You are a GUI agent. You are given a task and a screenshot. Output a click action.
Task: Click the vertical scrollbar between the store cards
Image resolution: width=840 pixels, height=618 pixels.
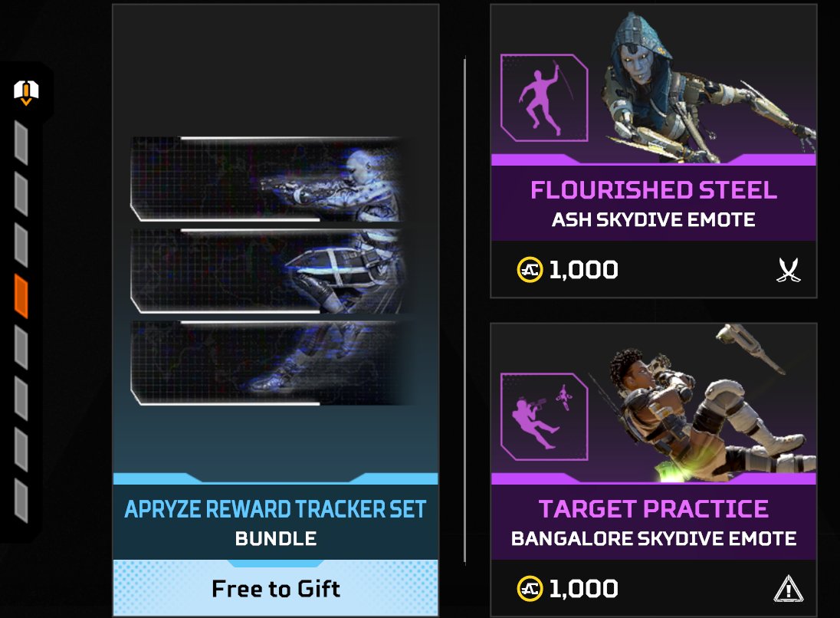coord(464,311)
